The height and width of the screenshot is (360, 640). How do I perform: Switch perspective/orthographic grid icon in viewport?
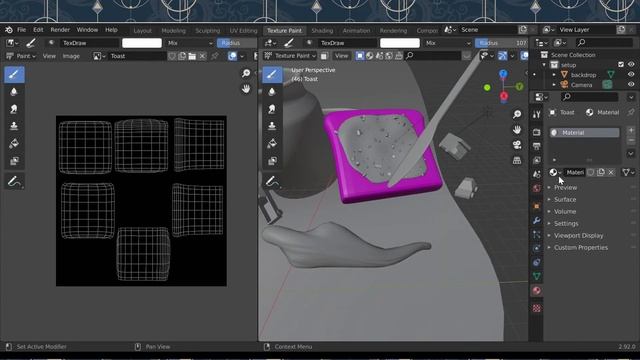tap(517, 160)
